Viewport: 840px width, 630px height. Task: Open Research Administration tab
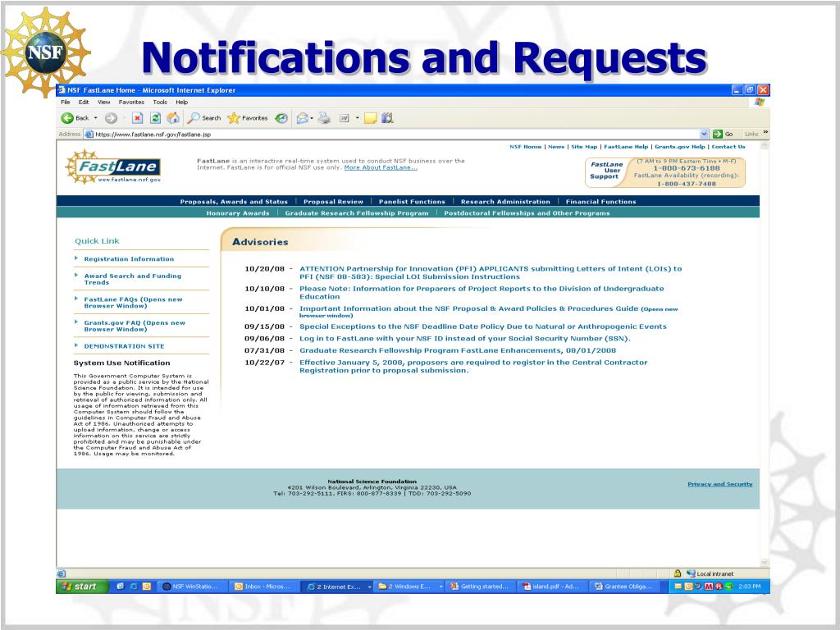505,202
